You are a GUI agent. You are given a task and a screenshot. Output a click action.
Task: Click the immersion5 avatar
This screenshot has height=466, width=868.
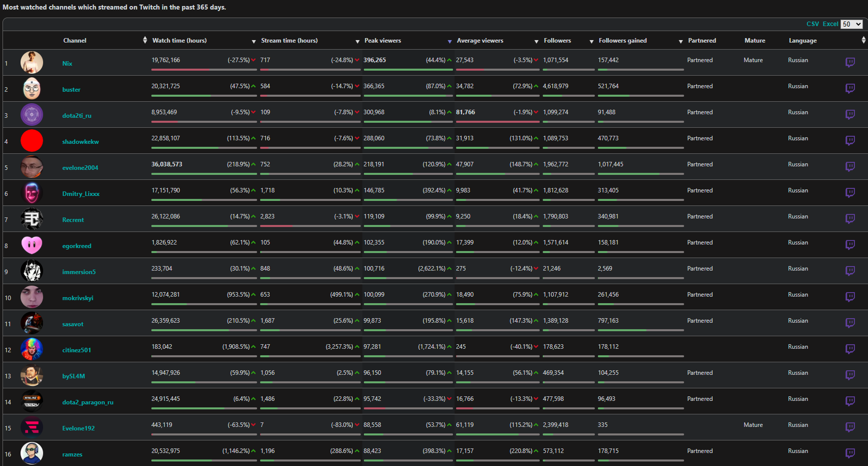tap(32, 271)
